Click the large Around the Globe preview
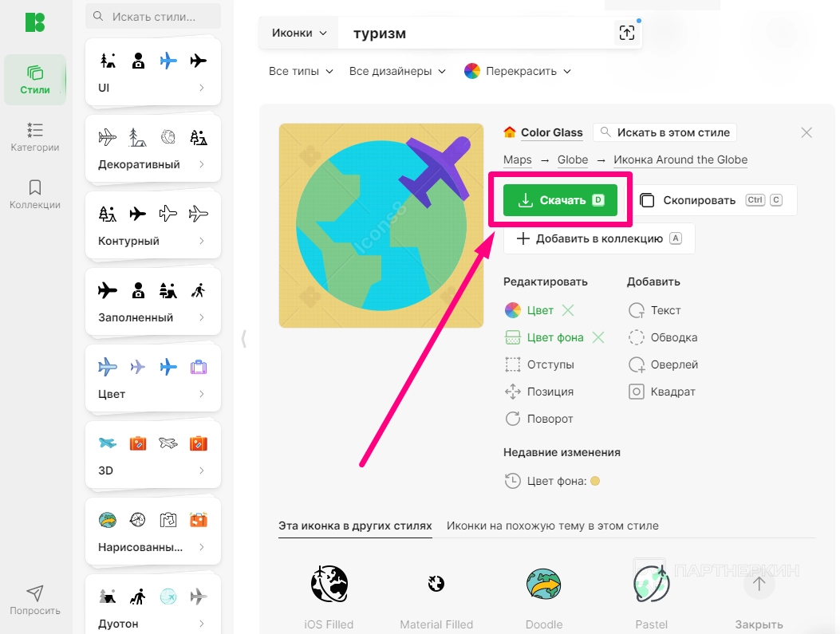This screenshot has width=840, height=634. (x=381, y=226)
